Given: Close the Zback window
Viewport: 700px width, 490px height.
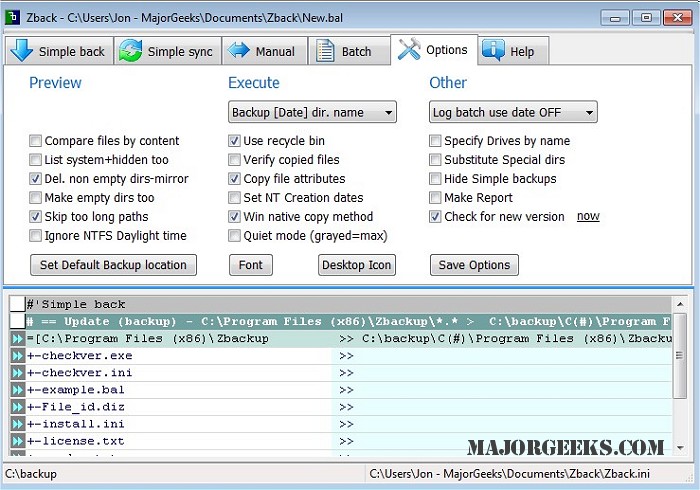Looking at the screenshot, I should (677, 18).
